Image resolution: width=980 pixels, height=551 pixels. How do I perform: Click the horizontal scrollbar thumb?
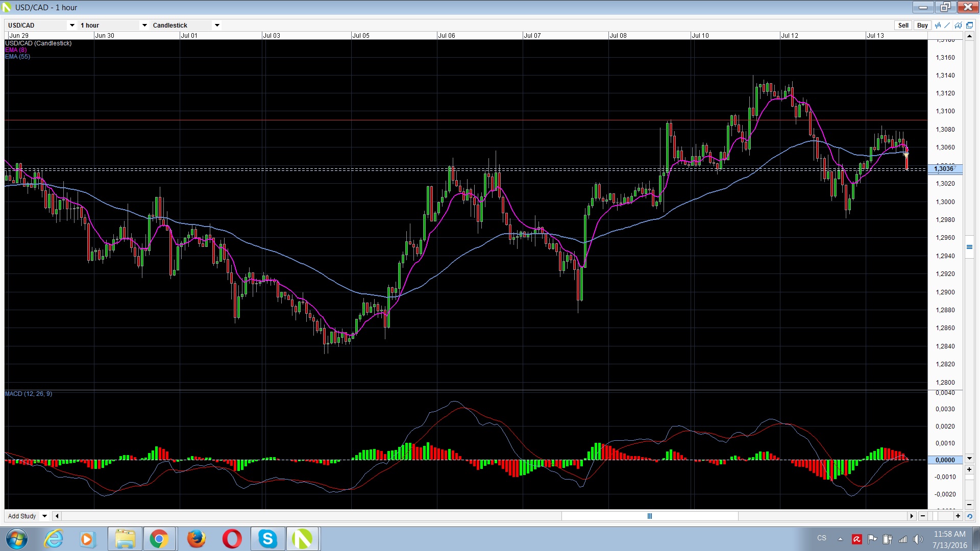(x=650, y=516)
